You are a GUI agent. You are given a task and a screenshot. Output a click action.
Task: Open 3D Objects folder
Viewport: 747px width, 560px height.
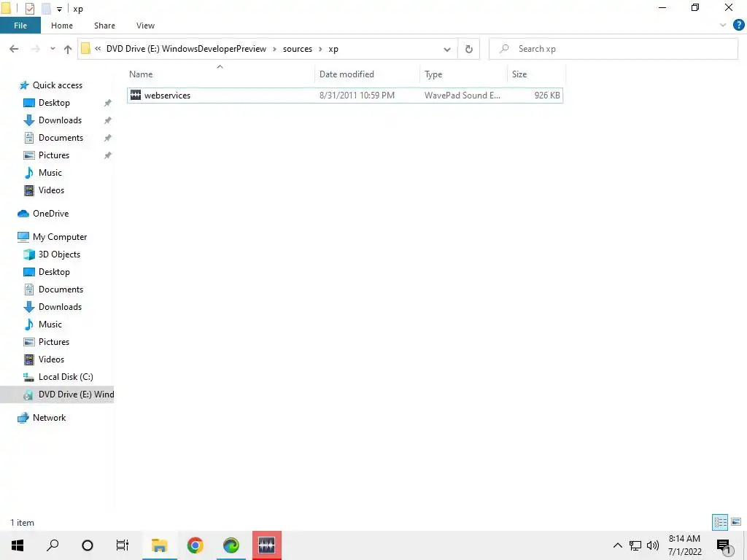(x=59, y=254)
